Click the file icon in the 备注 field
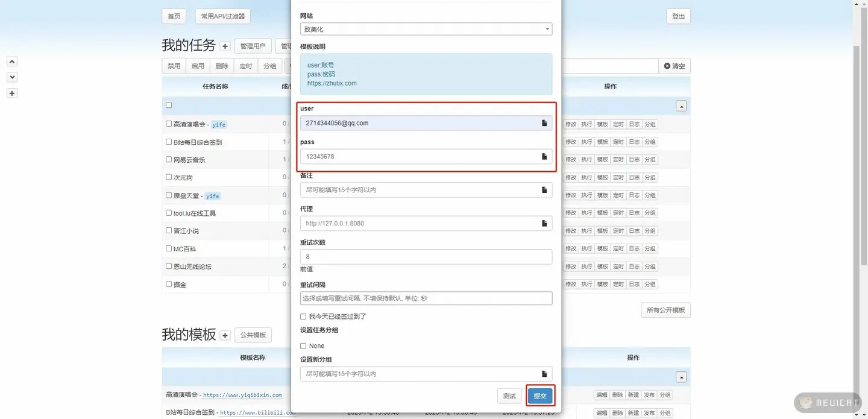868x419 pixels. coord(544,190)
